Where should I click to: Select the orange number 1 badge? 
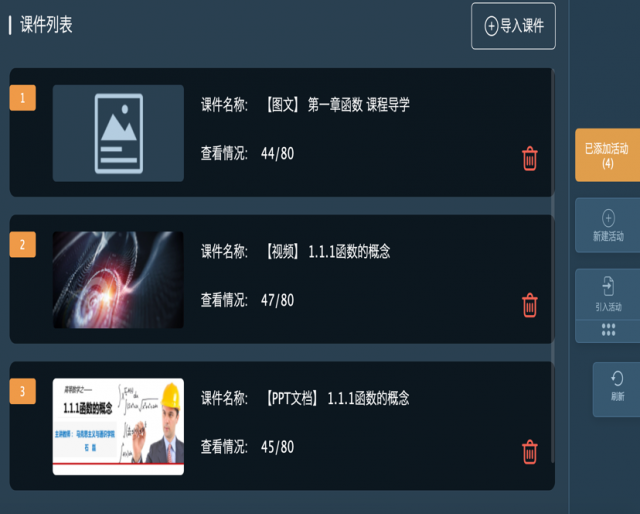coord(22,98)
